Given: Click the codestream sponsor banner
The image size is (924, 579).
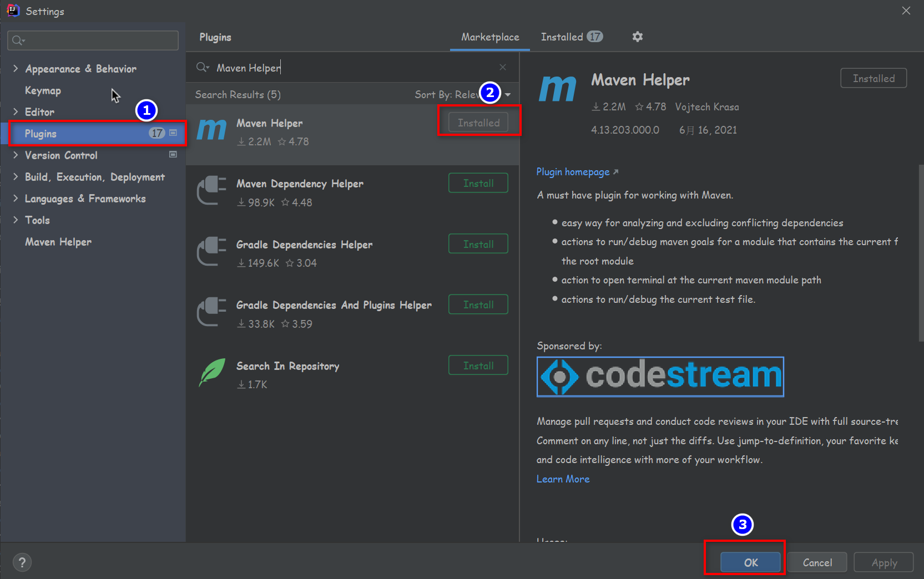Looking at the screenshot, I should tap(660, 377).
